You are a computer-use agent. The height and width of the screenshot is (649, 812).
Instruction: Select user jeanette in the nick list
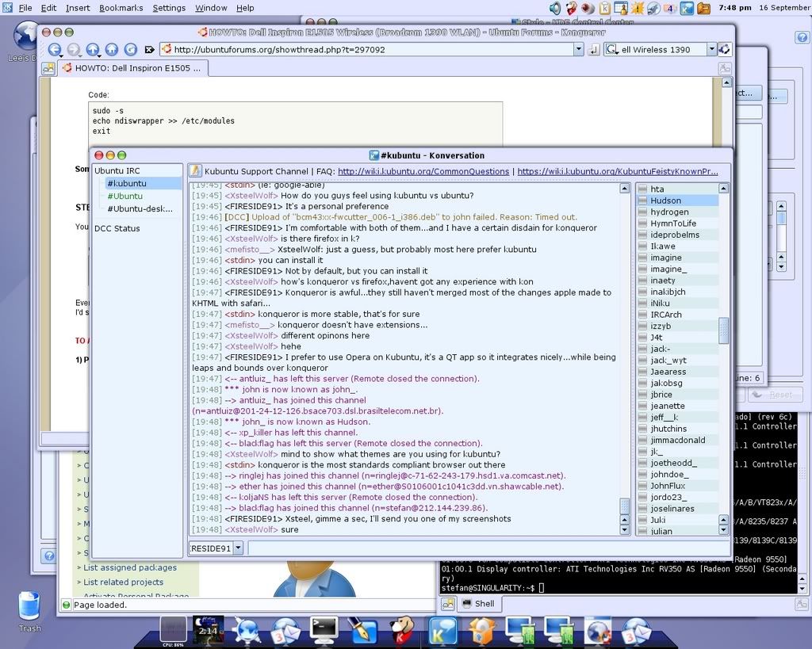tap(677, 406)
